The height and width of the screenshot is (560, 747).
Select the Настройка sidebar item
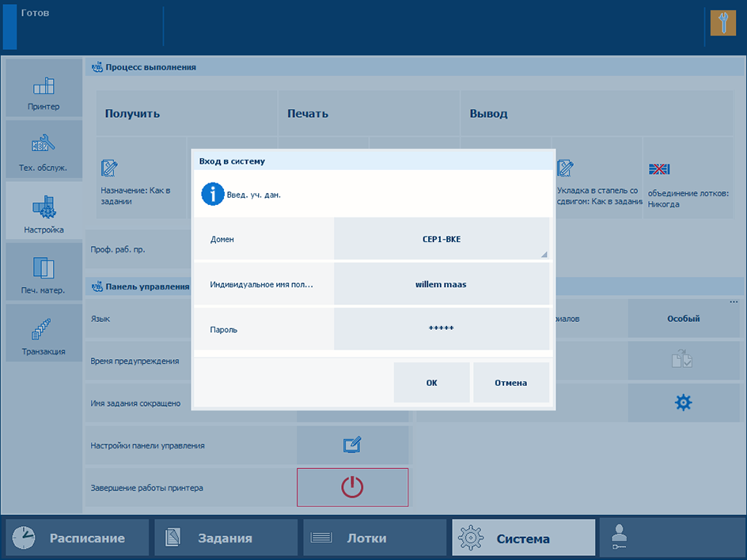tap(44, 212)
